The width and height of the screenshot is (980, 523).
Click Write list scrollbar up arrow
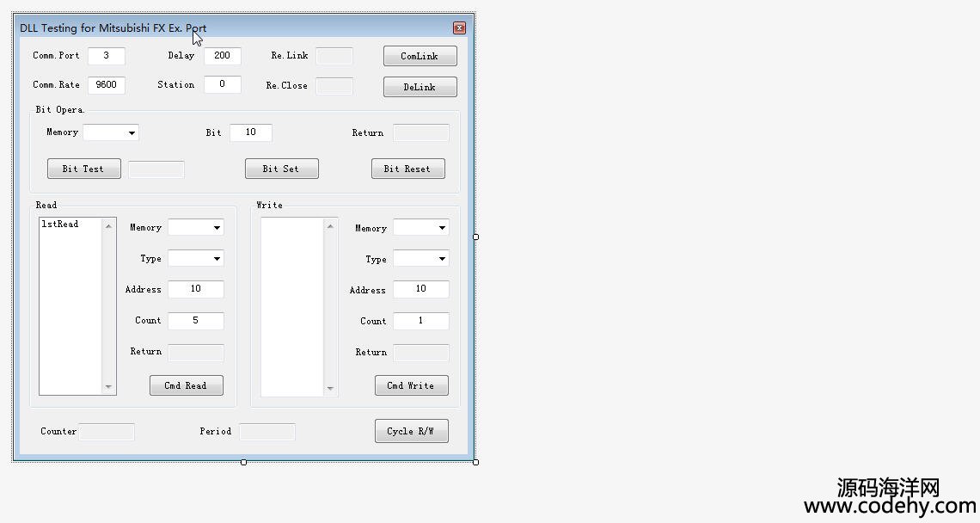pyautogui.click(x=331, y=226)
